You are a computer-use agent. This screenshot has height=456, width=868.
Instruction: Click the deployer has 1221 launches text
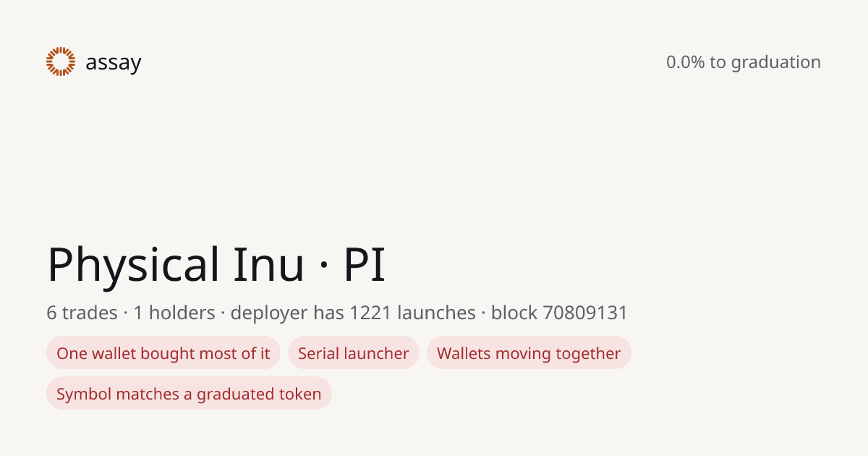click(x=353, y=313)
